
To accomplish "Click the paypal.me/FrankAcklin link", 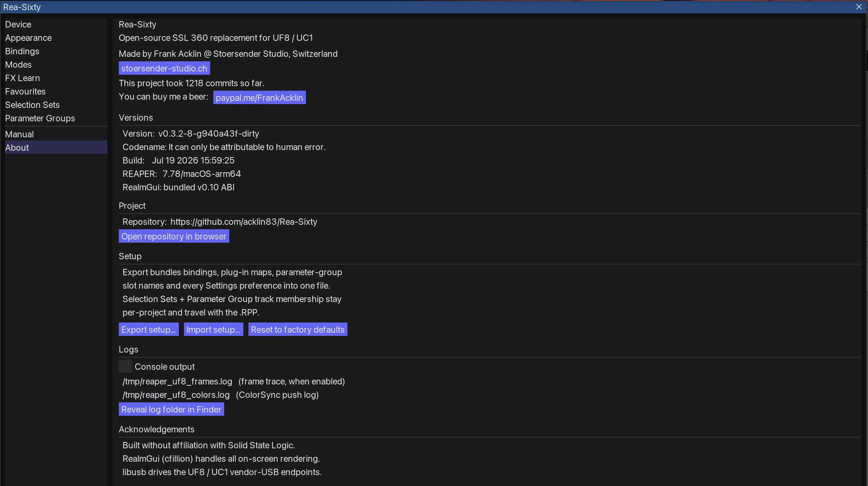I will [259, 98].
